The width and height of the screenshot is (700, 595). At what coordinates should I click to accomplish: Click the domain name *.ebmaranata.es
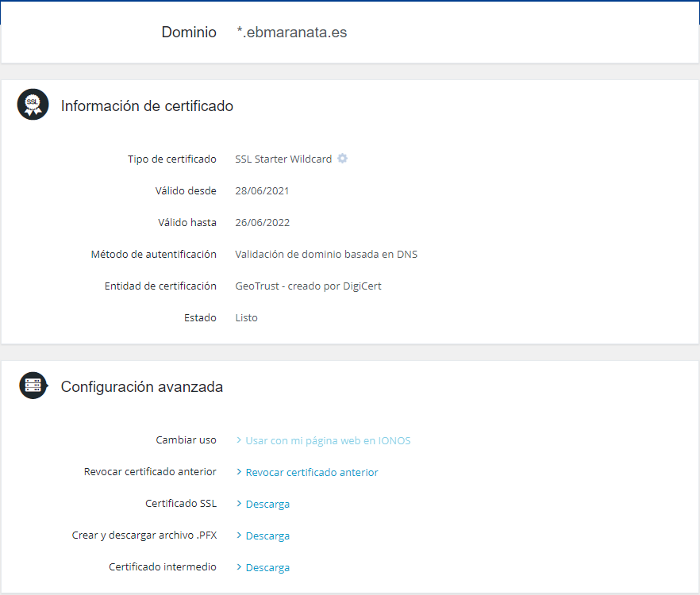[292, 33]
